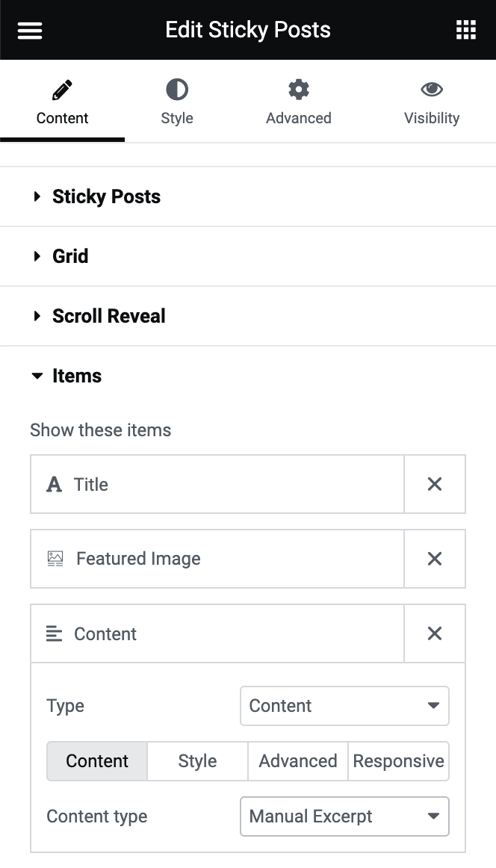Click the Title item's letter A icon
This screenshot has height=868, width=496.
[x=53, y=484]
